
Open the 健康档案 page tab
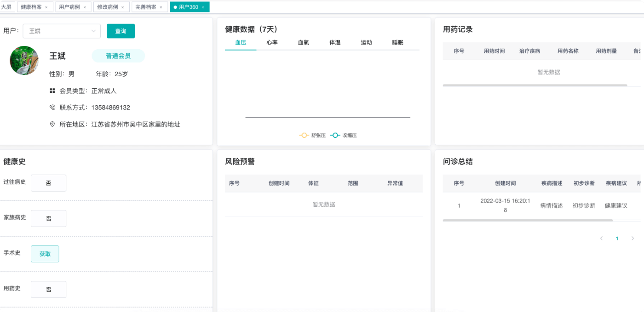(31, 7)
